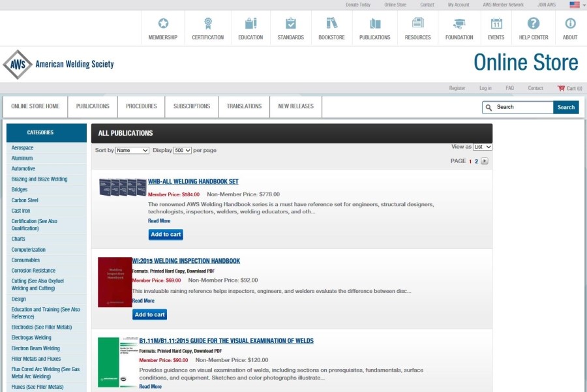Go to next page arrow in pagination
587x392 pixels.
coord(485,161)
